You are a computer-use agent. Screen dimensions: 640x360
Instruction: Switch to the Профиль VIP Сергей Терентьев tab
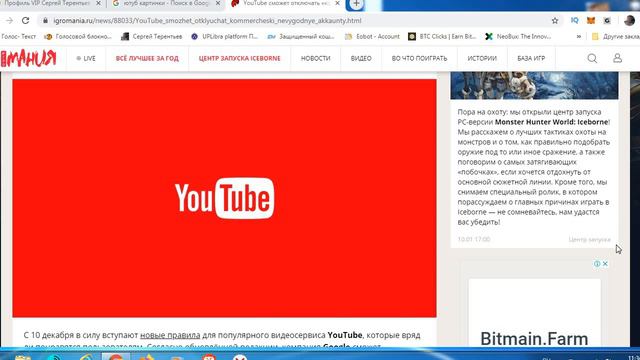tap(47, 3)
